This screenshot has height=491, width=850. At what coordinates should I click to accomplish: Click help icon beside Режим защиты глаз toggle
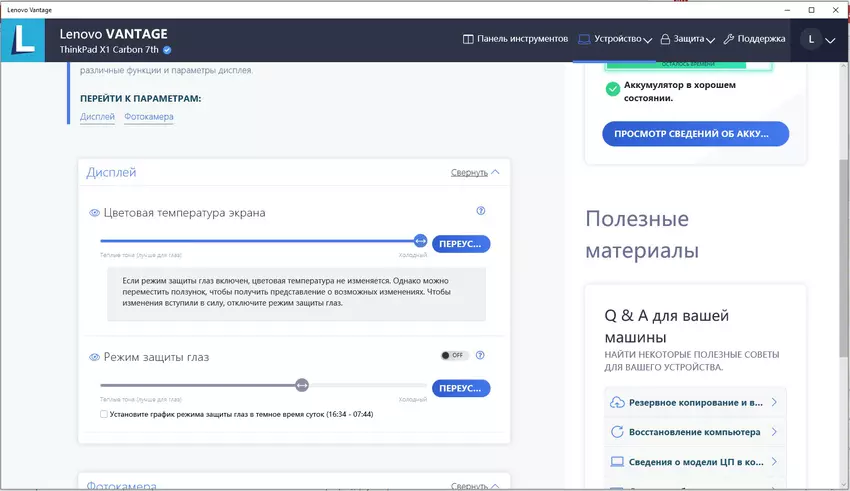481,355
